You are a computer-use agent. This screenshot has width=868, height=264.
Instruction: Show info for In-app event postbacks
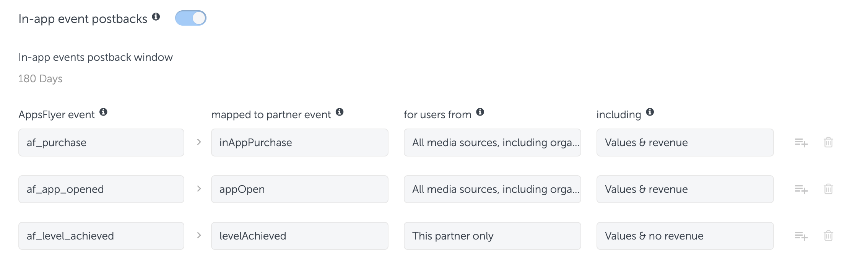tap(156, 16)
